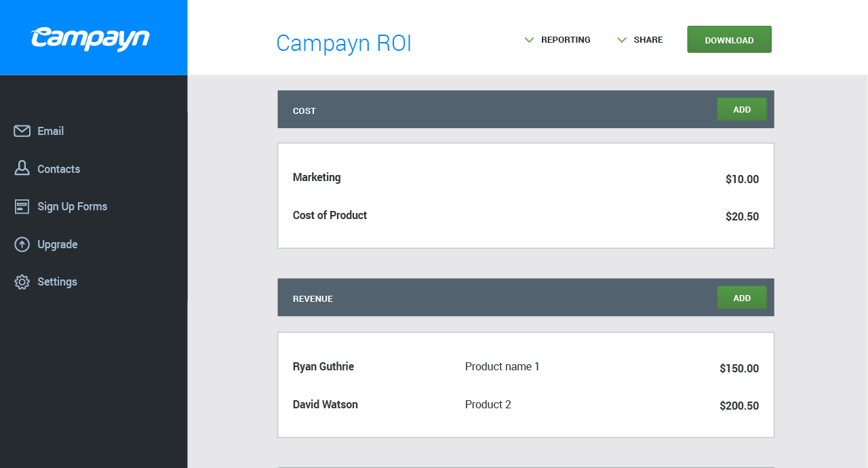This screenshot has width=868, height=468.
Task: Click the Reporting chevron arrow
Action: tap(530, 40)
